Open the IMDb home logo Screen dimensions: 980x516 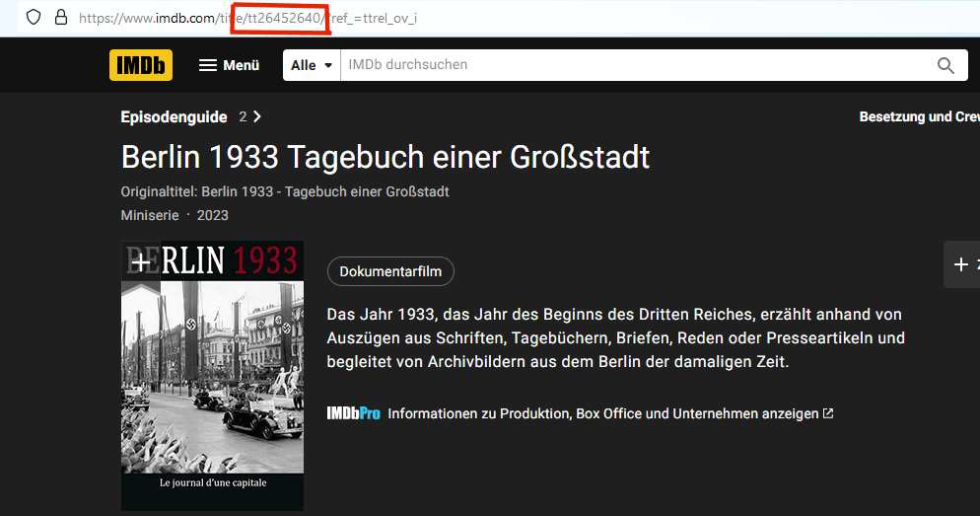(141, 65)
